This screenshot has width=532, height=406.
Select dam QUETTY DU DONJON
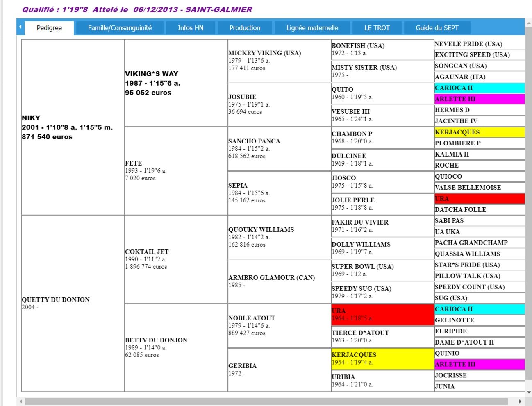pyautogui.click(x=73, y=304)
